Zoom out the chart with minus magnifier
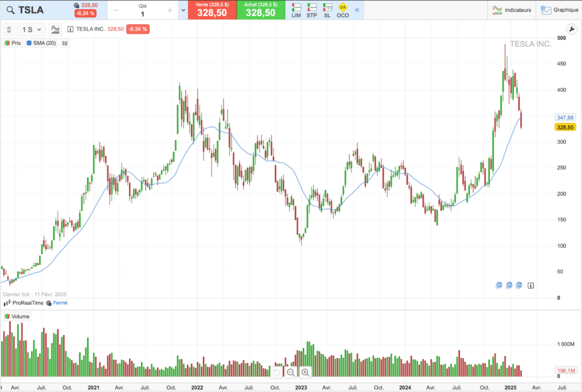The height and width of the screenshot is (392, 582). [x=291, y=372]
